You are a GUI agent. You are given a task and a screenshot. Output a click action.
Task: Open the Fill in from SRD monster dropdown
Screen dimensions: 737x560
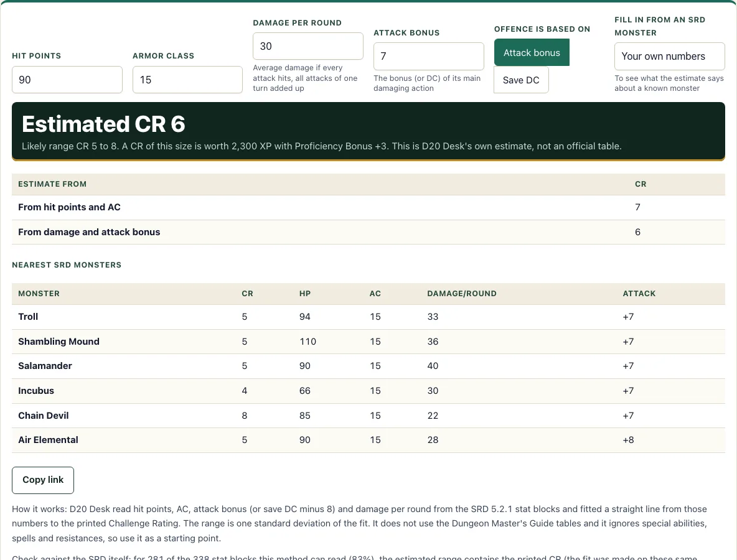coord(669,57)
